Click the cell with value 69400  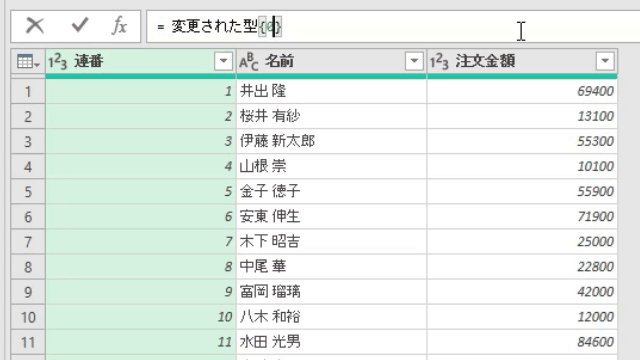[522, 91]
